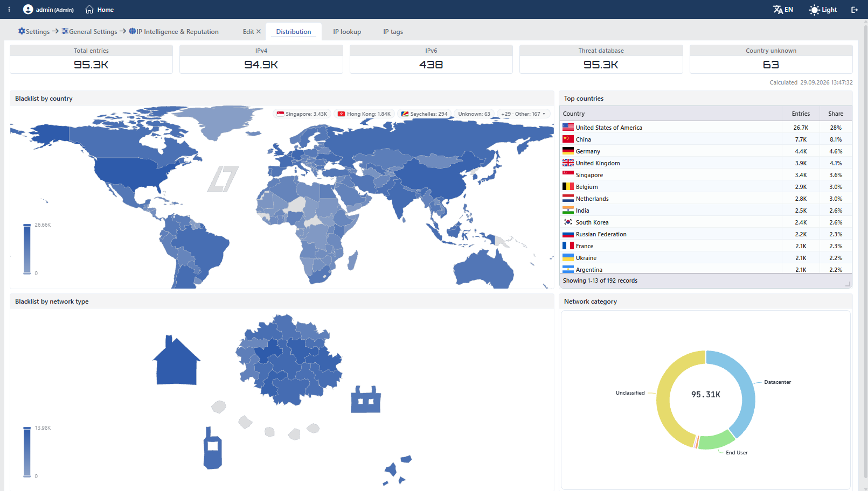Open Settings breadcrumb with gear icon
The height and width of the screenshot is (491, 868).
(34, 32)
